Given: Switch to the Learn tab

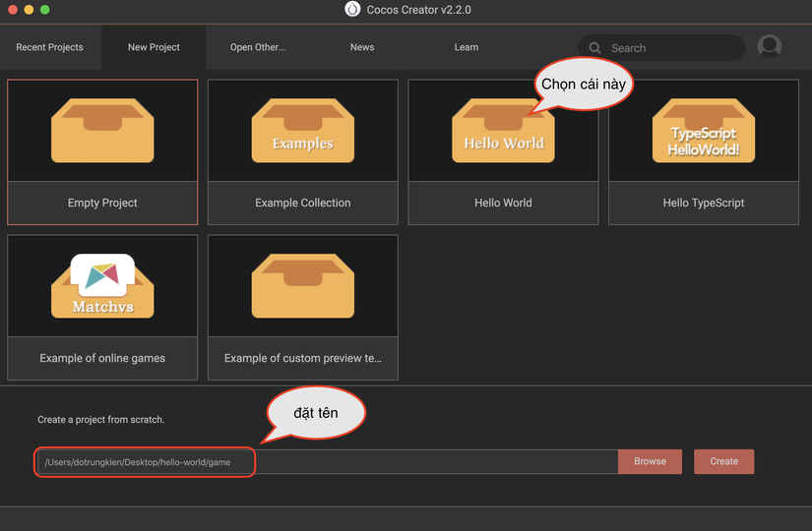Looking at the screenshot, I should pos(467,47).
